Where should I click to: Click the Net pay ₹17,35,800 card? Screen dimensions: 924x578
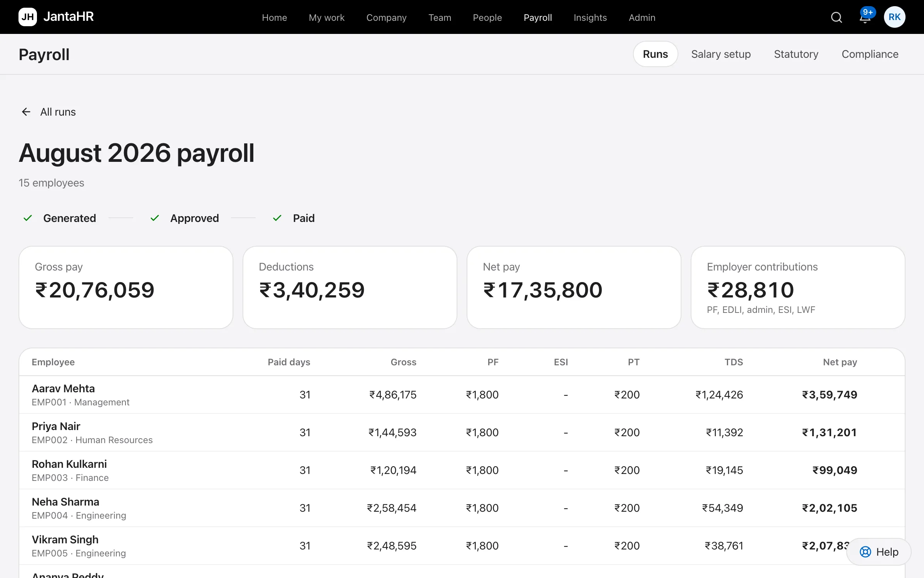[x=574, y=287]
